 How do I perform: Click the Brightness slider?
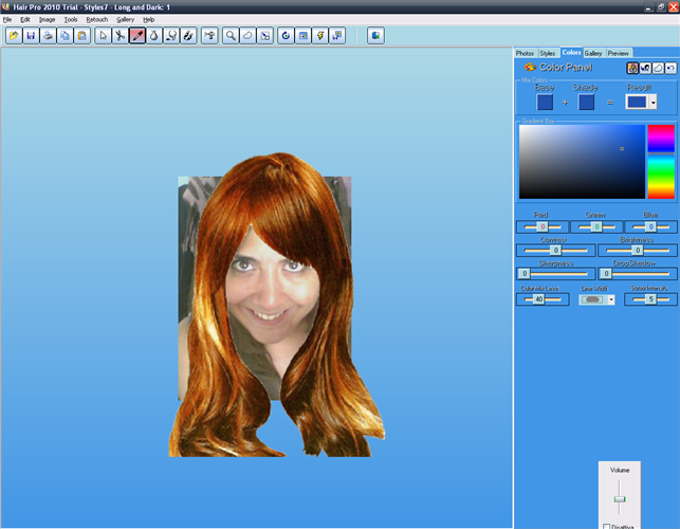coord(637,250)
